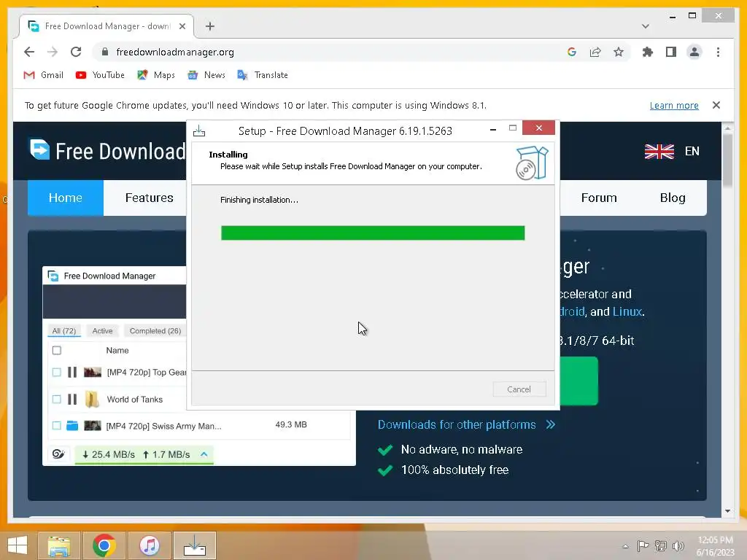Viewport: 747px width, 560px height.
Task: Expand the speed indicator caret
Action: click(x=204, y=454)
